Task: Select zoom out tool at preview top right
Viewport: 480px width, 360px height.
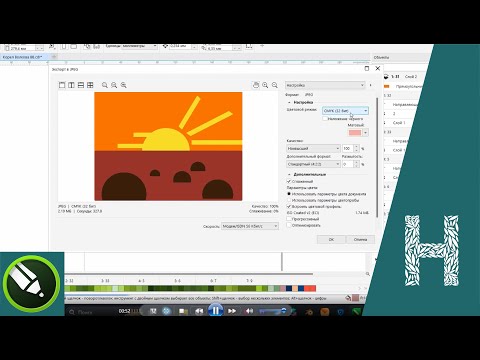Action: (275, 85)
